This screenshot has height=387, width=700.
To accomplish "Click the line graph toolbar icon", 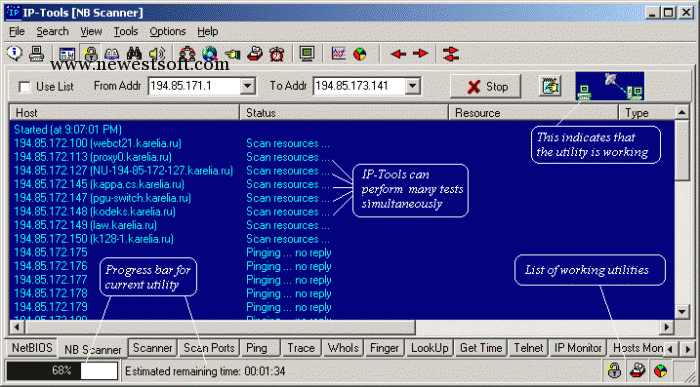I will tap(339, 54).
